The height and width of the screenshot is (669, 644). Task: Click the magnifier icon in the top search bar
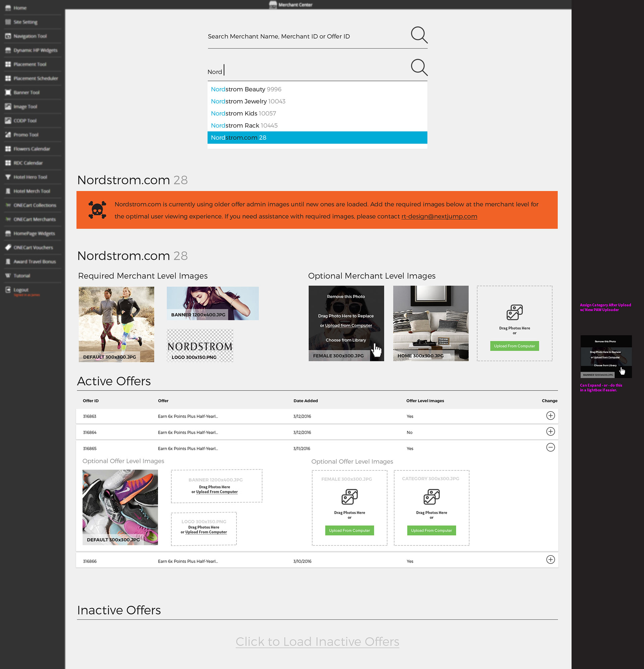tap(419, 35)
